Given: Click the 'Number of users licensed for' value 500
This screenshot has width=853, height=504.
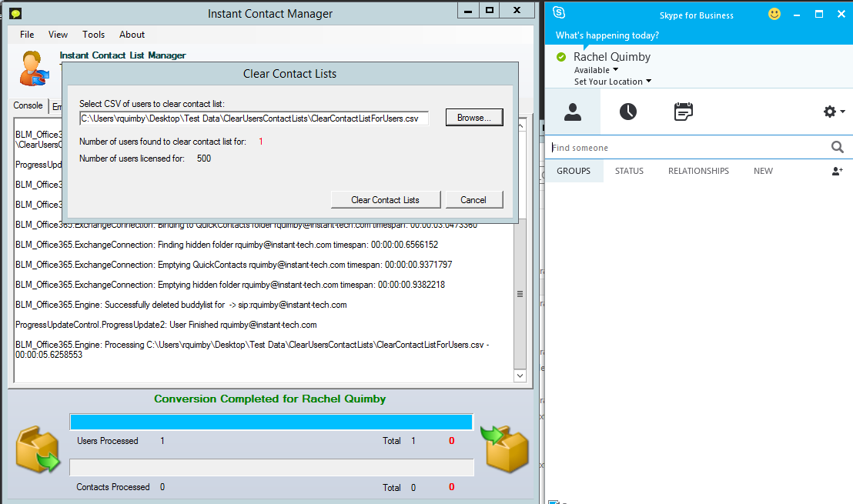Looking at the screenshot, I should coord(204,159).
